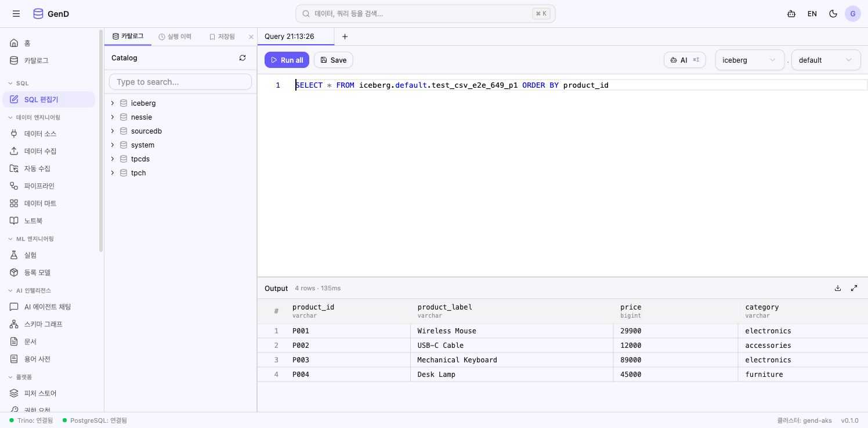Open 용어 사전 page
Image resolution: width=868 pixels, height=428 pixels.
pyautogui.click(x=49, y=359)
